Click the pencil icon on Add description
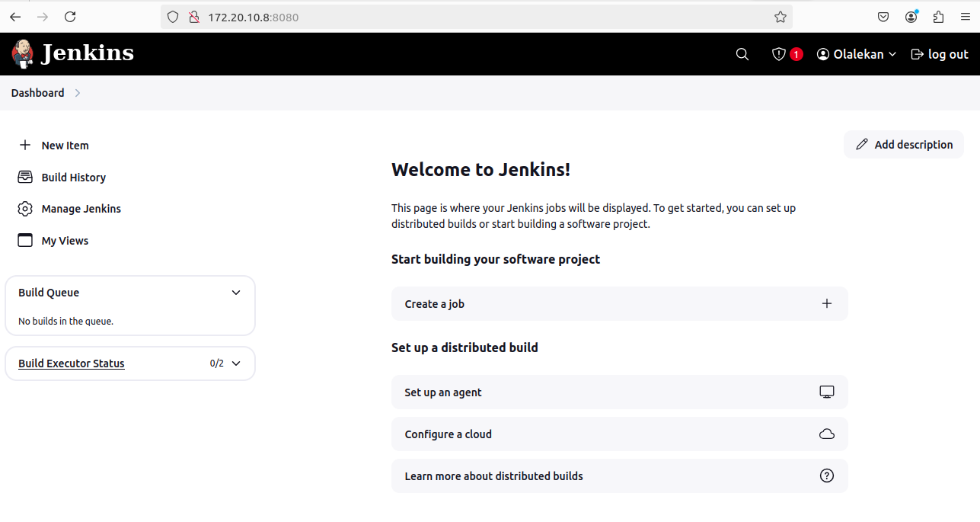Image resolution: width=980 pixels, height=522 pixels. click(x=862, y=145)
